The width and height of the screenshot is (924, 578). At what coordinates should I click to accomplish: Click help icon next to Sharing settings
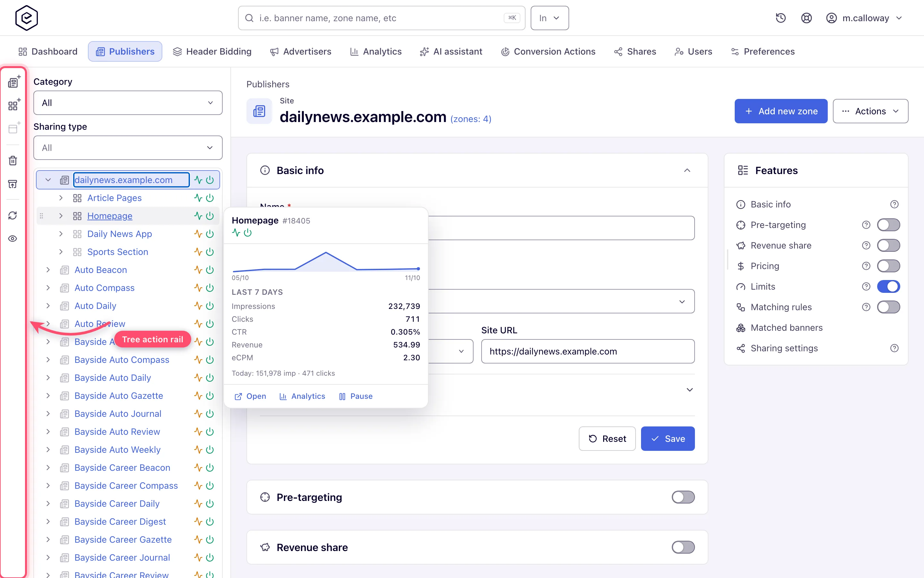[894, 348]
